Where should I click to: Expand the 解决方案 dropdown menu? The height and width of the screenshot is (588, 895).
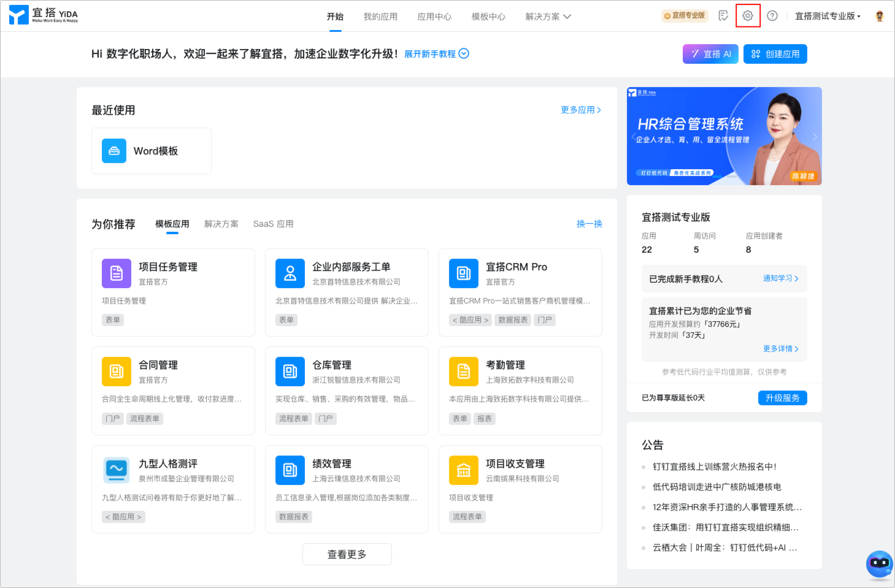tap(548, 17)
